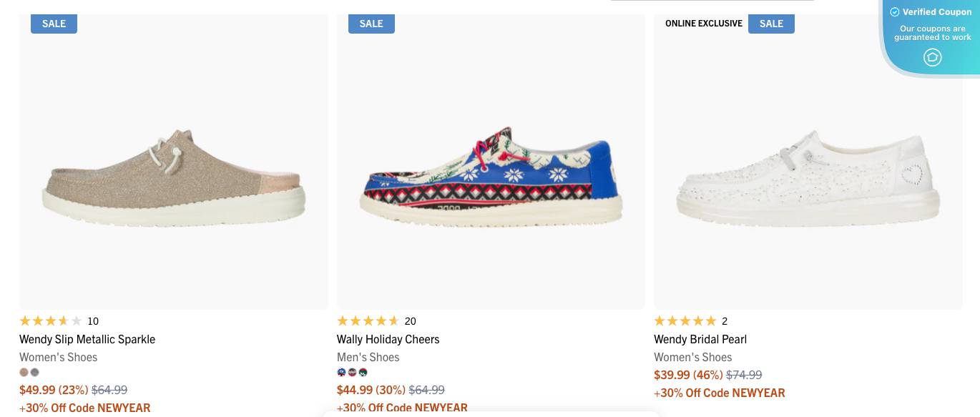Click the circular home icon in the coupon widget

(x=932, y=57)
